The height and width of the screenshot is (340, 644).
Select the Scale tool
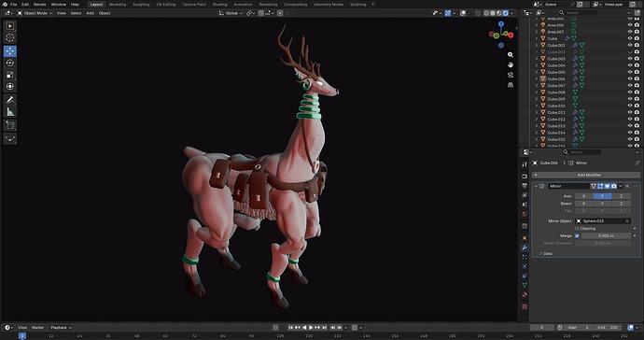coord(10,75)
